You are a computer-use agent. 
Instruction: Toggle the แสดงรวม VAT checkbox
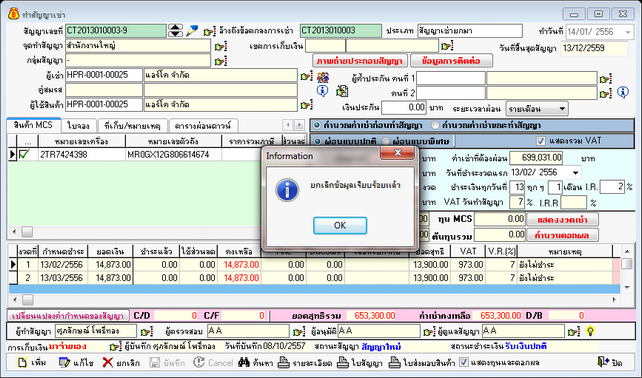(x=541, y=141)
